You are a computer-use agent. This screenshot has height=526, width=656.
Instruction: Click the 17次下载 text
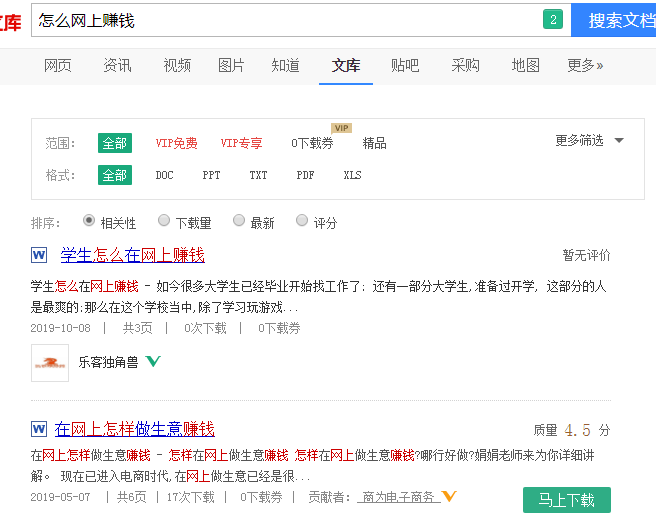(x=190, y=497)
